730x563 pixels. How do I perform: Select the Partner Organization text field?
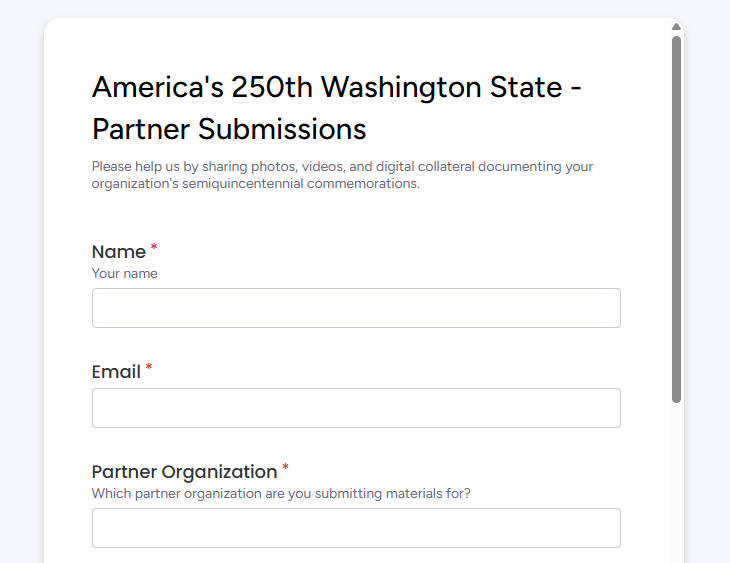coord(356,528)
